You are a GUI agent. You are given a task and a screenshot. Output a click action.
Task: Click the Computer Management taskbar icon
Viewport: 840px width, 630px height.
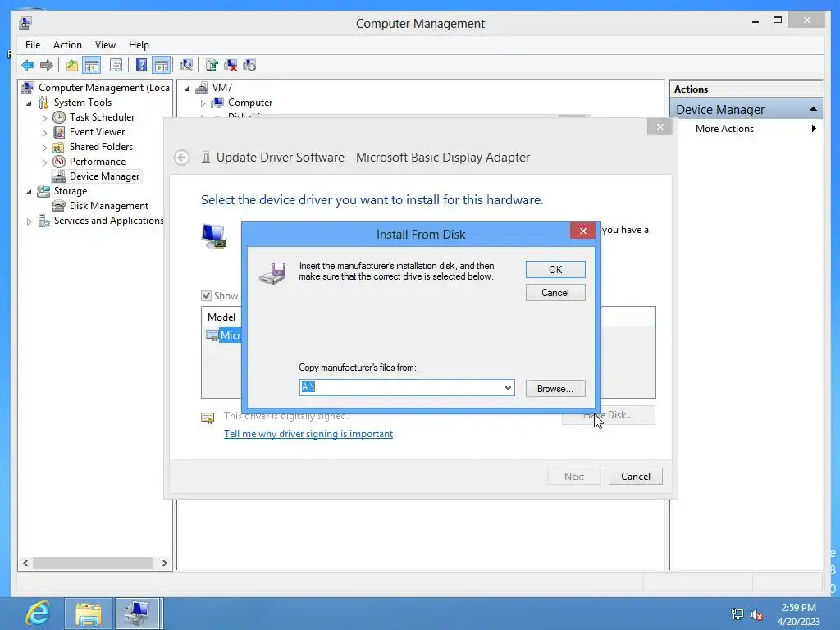click(x=137, y=614)
